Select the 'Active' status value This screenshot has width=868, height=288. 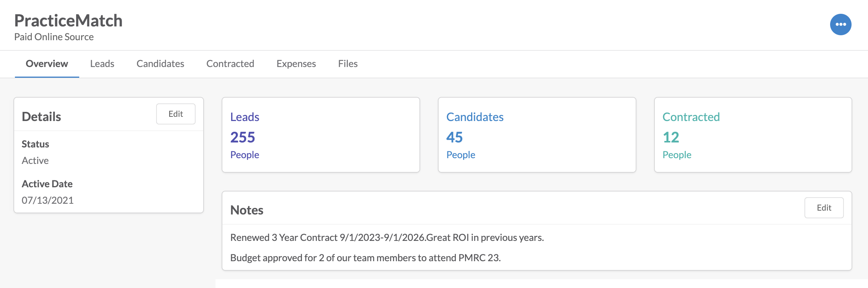[35, 160]
